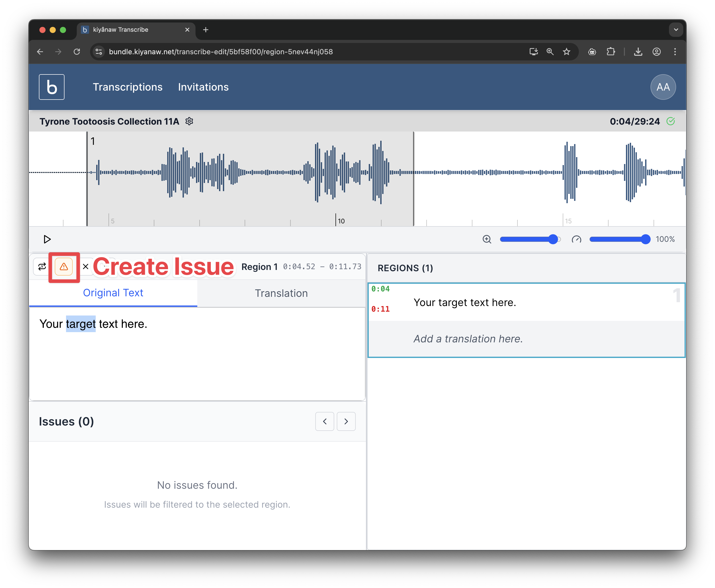Select the Transcriptions navigation item

[128, 87]
